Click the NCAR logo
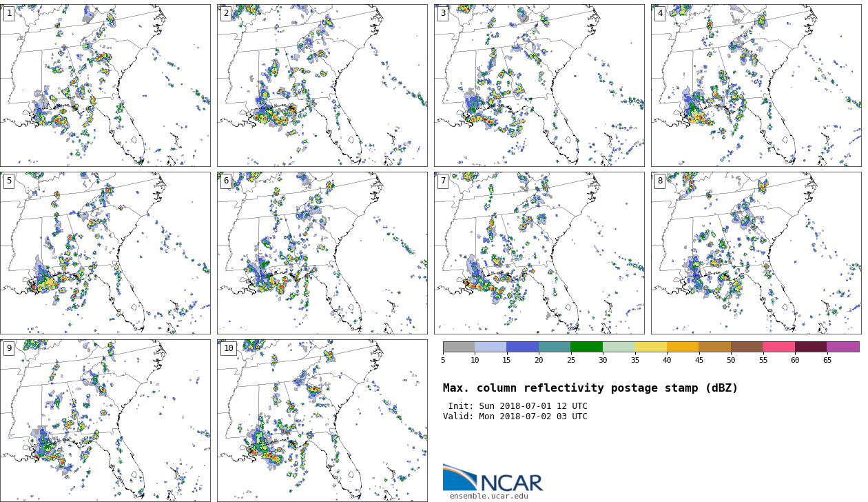Image resolution: width=868 pixels, height=502 pixels. (x=493, y=477)
